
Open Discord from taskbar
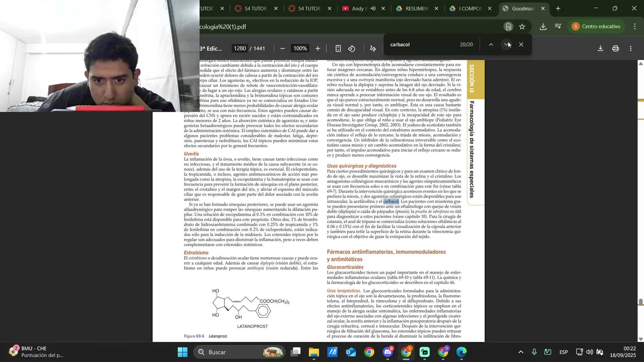(388, 352)
